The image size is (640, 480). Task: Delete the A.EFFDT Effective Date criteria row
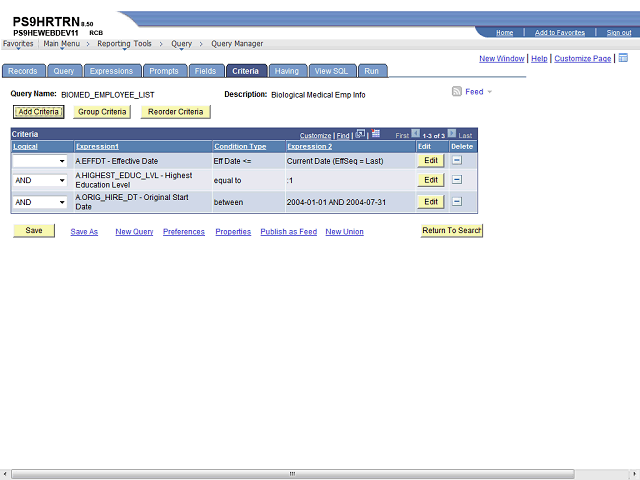(x=457, y=160)
